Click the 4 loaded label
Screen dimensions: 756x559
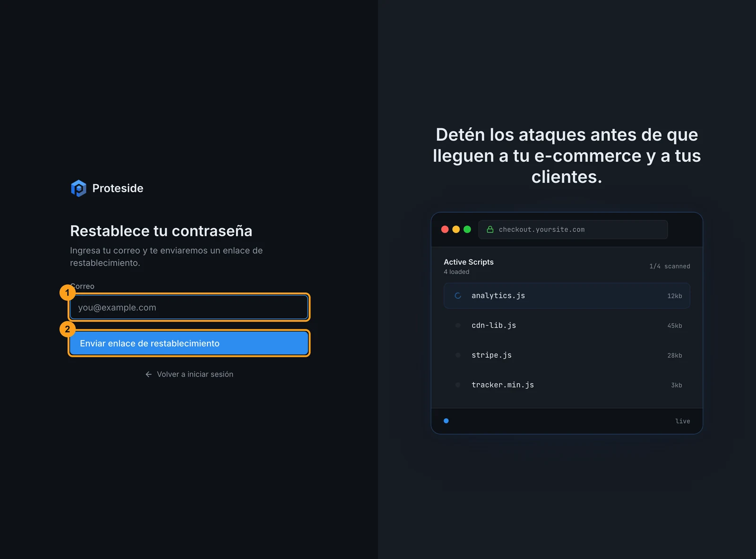[456, 272]
